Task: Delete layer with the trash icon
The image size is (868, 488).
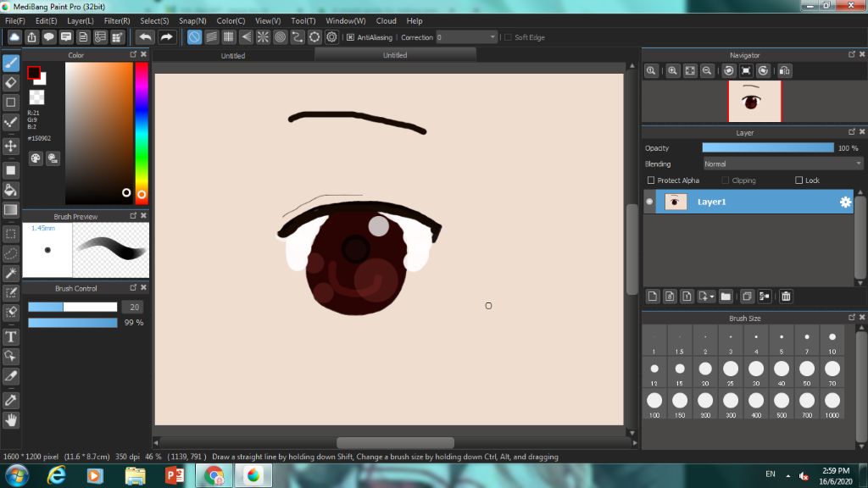Action: click(786, 297)
